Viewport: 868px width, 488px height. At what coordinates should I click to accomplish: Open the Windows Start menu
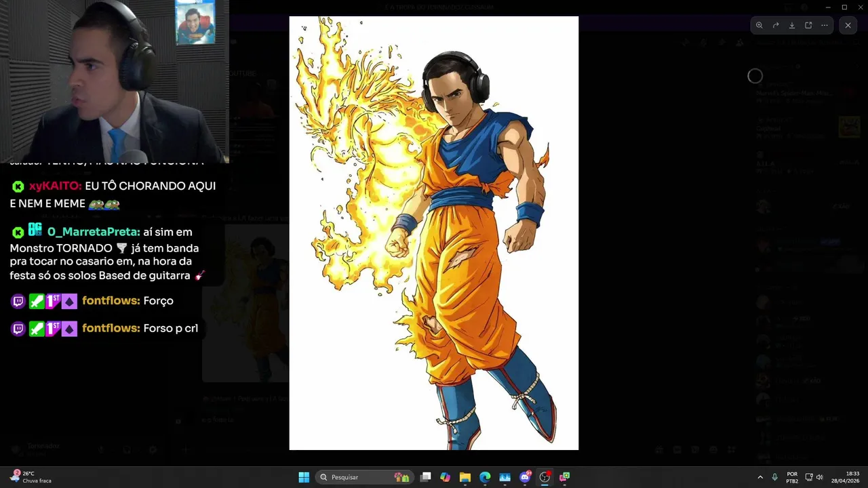tap(304, 477)
